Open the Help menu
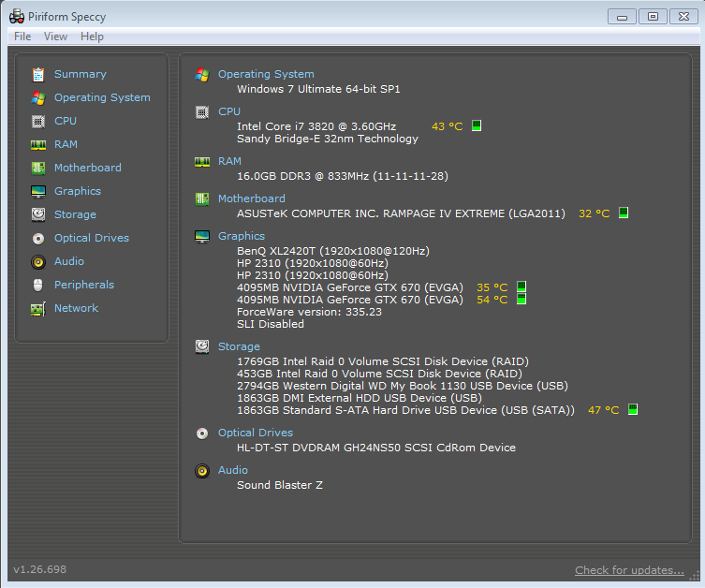Image resolution: width=705 pixels, height=588 pixels. pyautogui.click(x=92, y=37)
